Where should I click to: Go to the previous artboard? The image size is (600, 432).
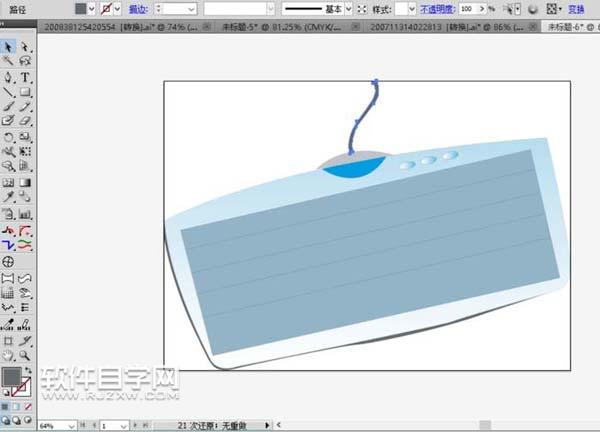coord(94,425)
